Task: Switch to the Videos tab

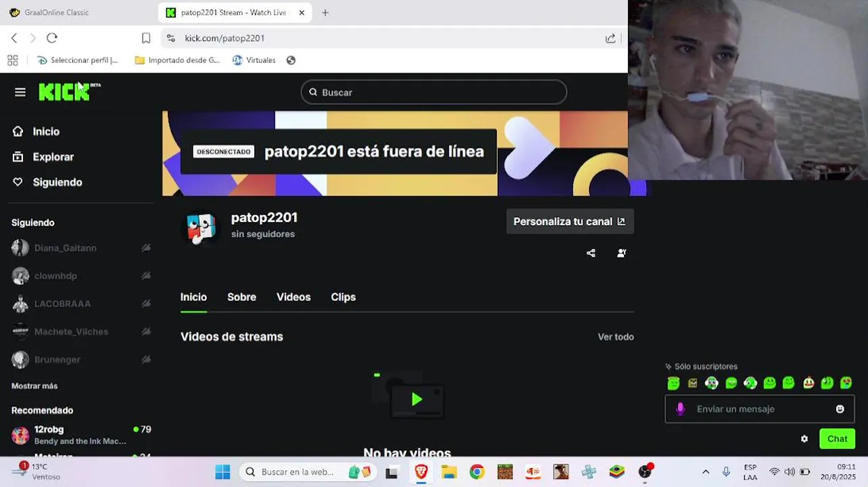Action: pyautogui.click(x=293, y=297)
